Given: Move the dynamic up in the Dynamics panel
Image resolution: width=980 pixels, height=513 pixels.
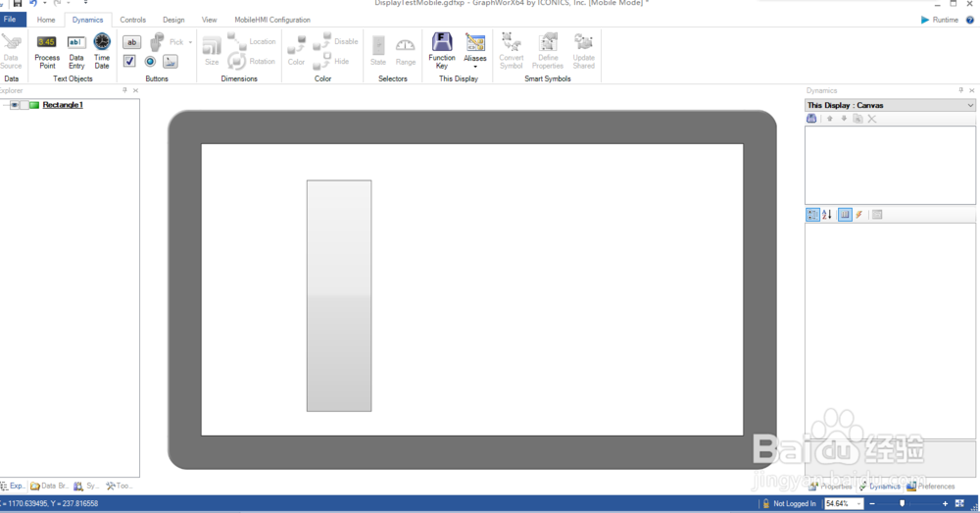Looking at the screenshot, I should click(829, 119).
